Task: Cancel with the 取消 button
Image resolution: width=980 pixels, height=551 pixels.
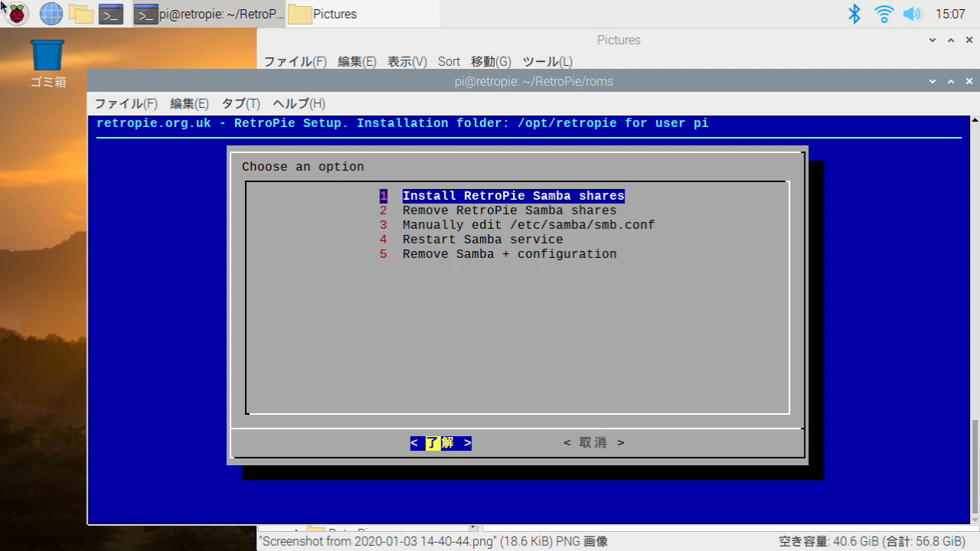Action: point(594,443)
